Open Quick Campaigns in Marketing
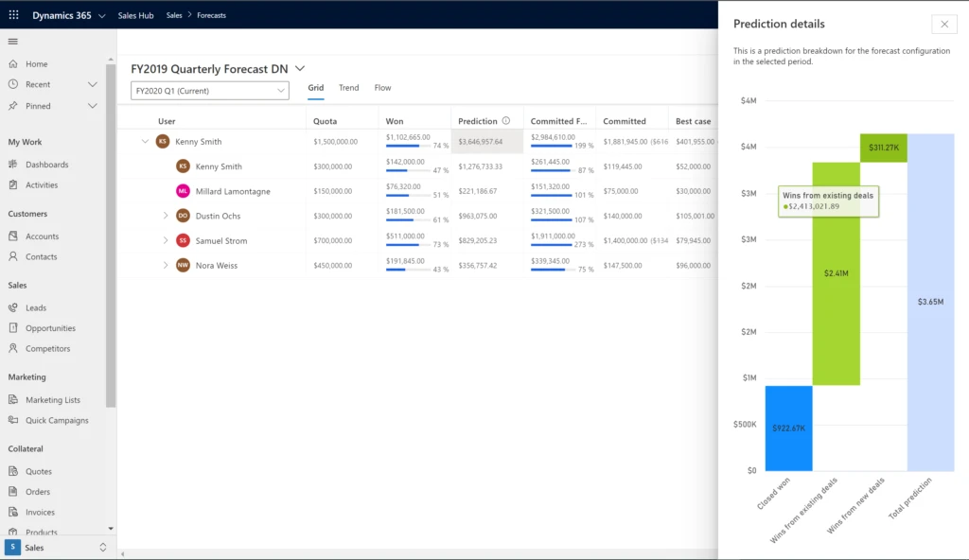 57,421
